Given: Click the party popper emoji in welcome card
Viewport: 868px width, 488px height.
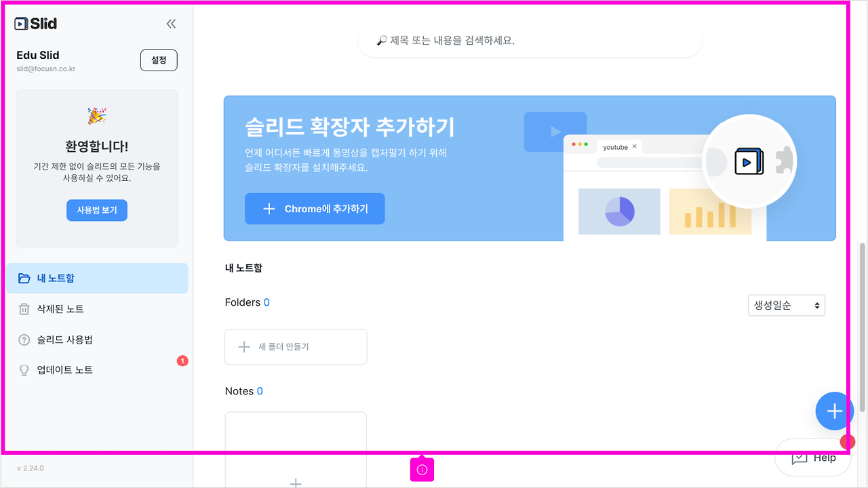Looking at the screenshot, I should (x=96, y=115).
